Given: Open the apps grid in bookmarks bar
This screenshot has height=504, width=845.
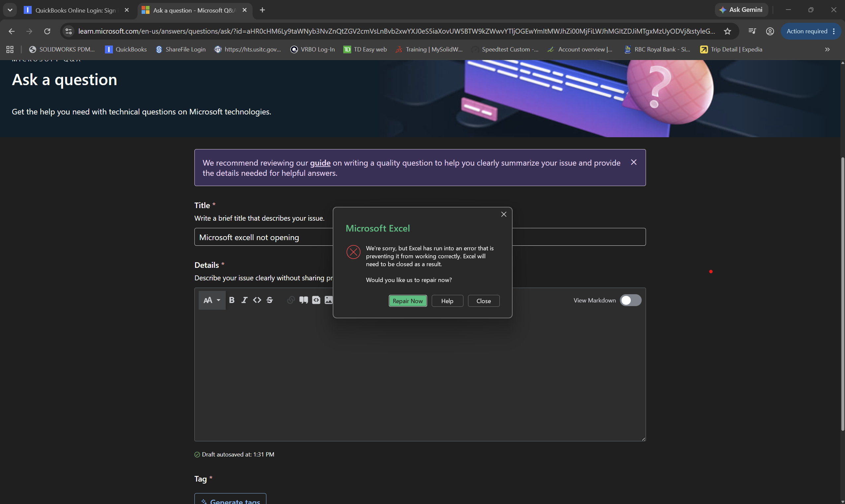Looking at the screenshot, I should [10, 49].
